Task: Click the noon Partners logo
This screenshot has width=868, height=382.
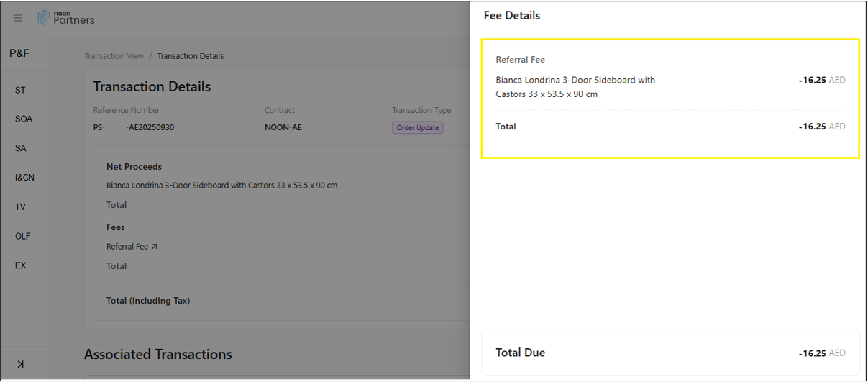Action: pos(66,18)
